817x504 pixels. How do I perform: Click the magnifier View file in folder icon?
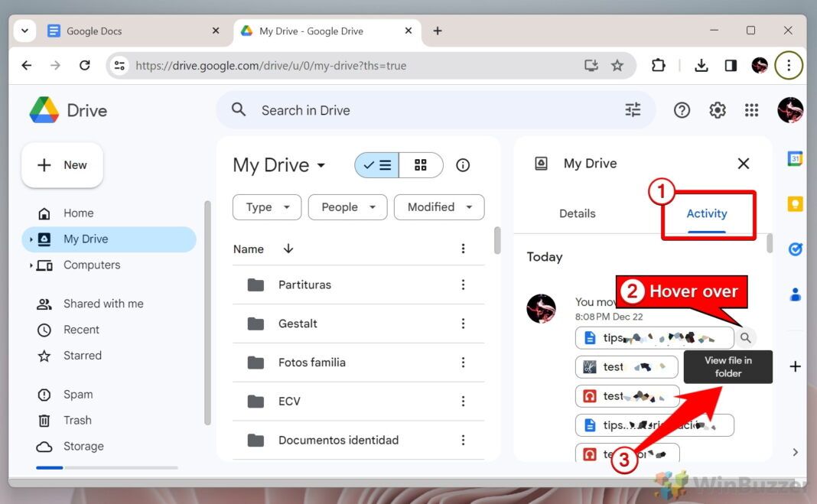click(x=746, y=338)
